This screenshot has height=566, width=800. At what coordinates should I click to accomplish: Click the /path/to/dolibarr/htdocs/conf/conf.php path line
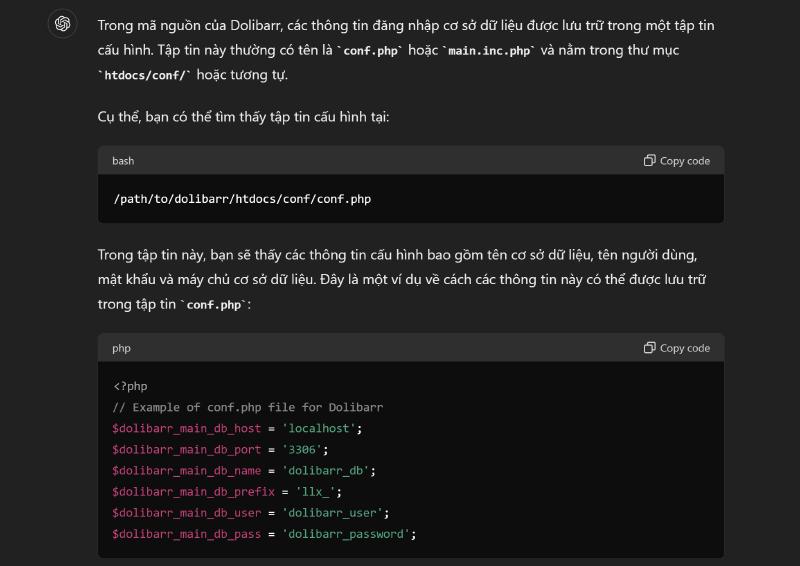tap(242, 199)
